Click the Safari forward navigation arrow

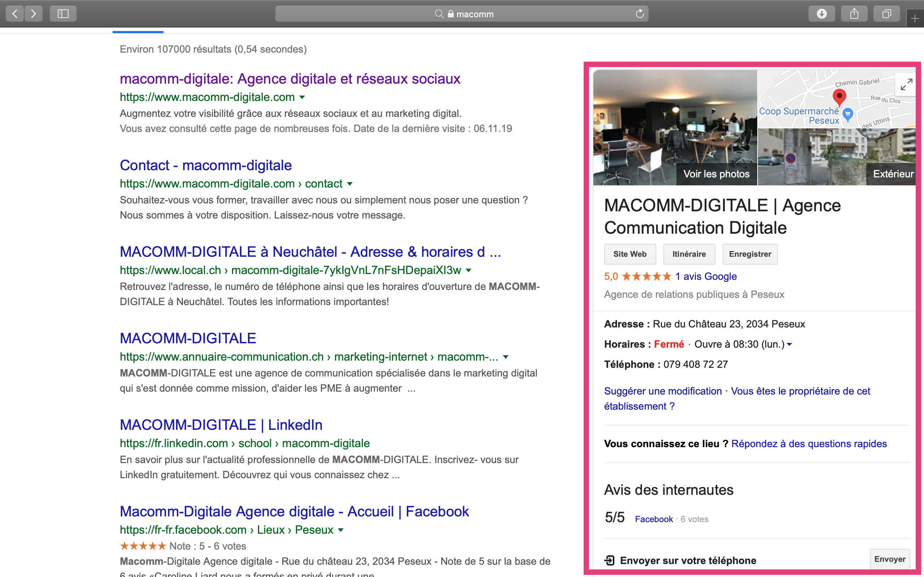point(34,14)
